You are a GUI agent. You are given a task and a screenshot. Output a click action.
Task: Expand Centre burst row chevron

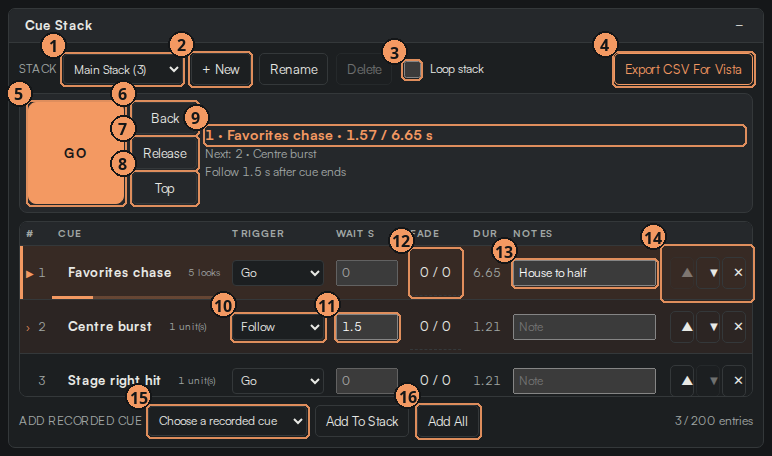click(x=28, y=327)
